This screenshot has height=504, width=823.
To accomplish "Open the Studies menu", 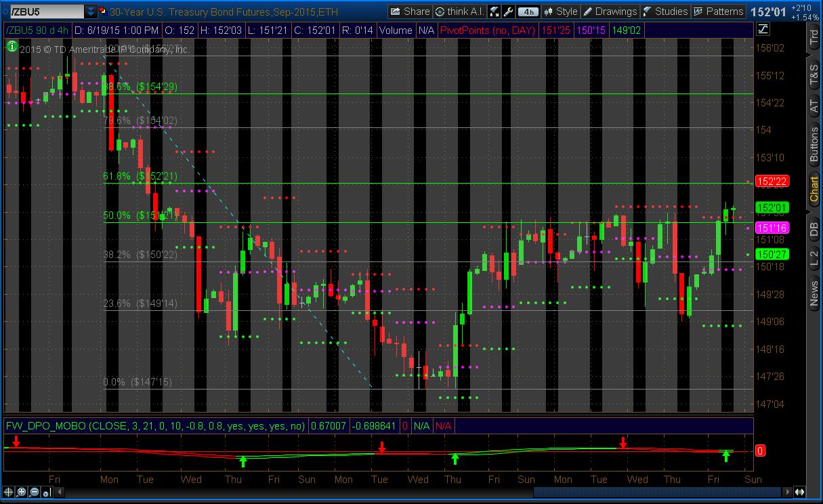I will (x=665, y=12).
